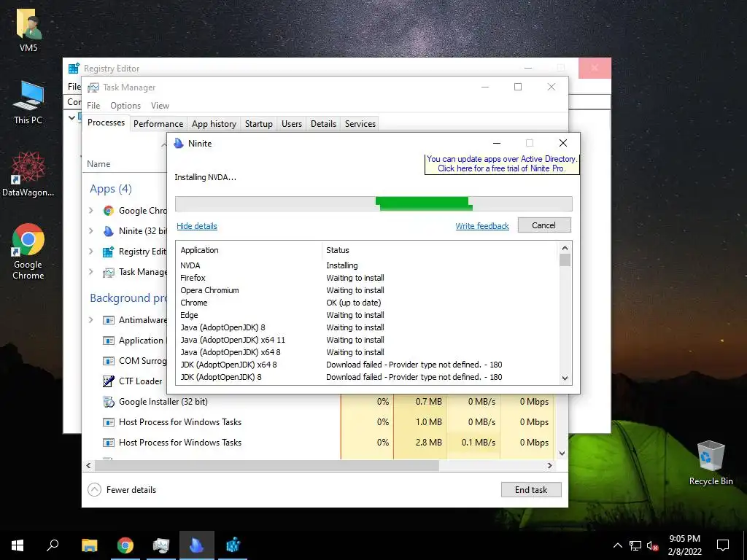This screenshot has height=560, width=747.
Task: Switch to the App history tab
Action: (x=214, y=124)
